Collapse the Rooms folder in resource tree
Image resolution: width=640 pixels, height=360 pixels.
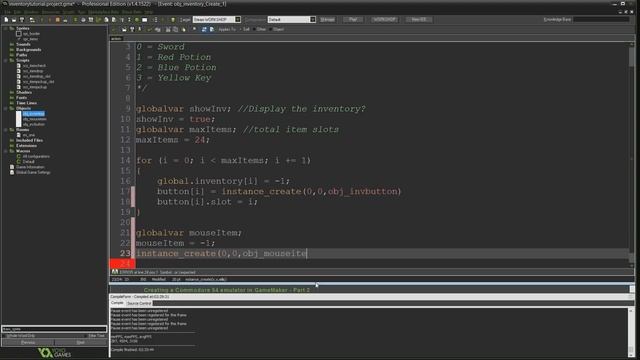point(6,130)
